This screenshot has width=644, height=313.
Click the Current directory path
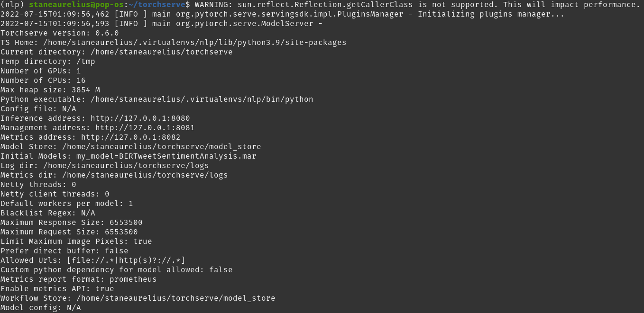161,52
